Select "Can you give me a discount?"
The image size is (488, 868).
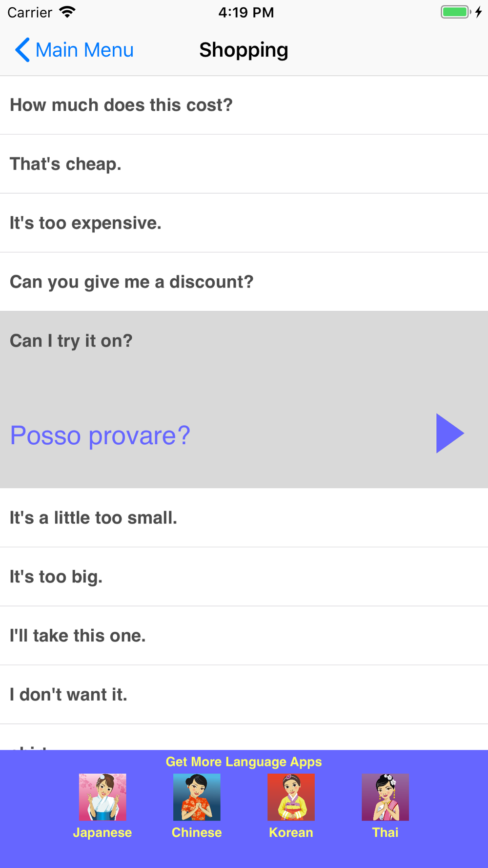(x=244, y=282)
